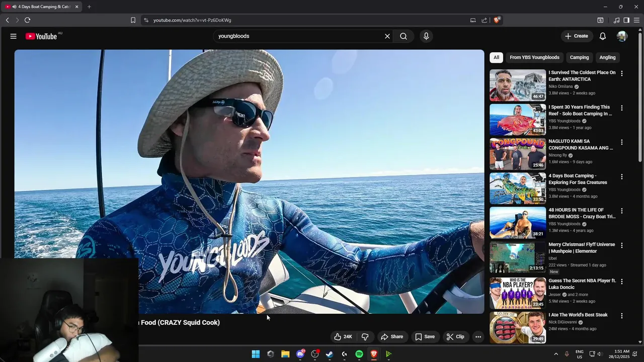The image size is (644, 362).
Task: Save the video to a playlist
Action: 425,337
